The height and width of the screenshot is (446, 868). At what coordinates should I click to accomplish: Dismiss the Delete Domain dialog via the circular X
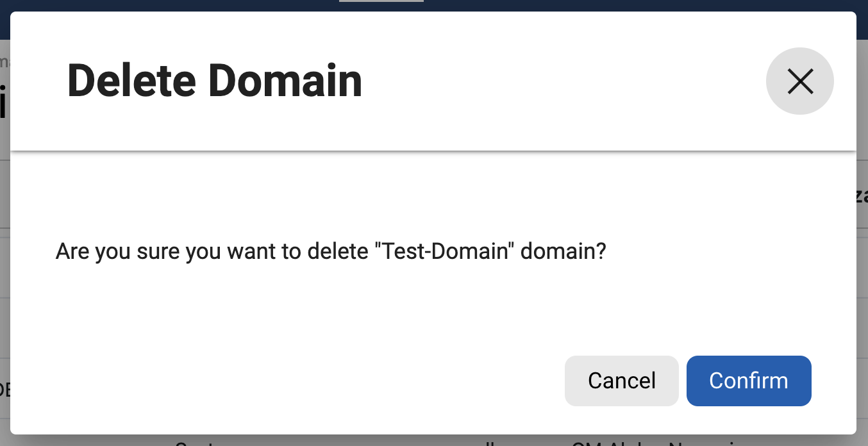coord(800,81)
